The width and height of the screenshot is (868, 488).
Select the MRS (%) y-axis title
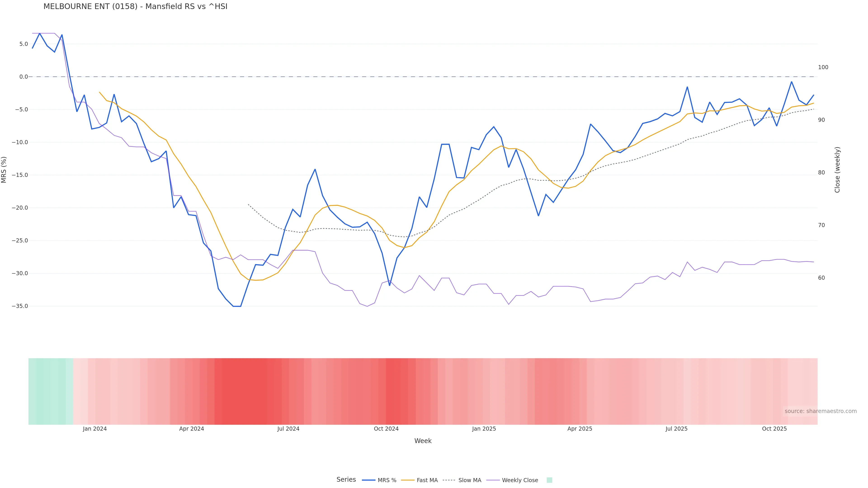pos(4,170)
